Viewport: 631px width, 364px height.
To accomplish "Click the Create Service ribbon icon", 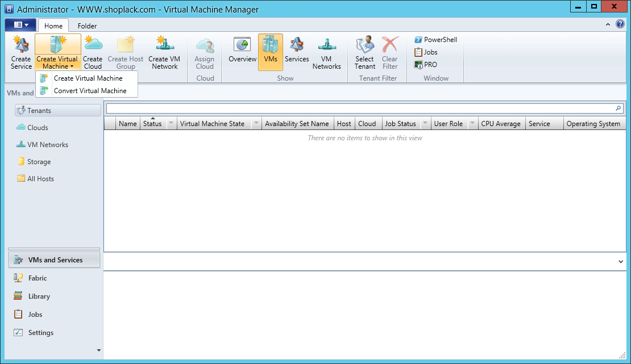I will 21,52.
